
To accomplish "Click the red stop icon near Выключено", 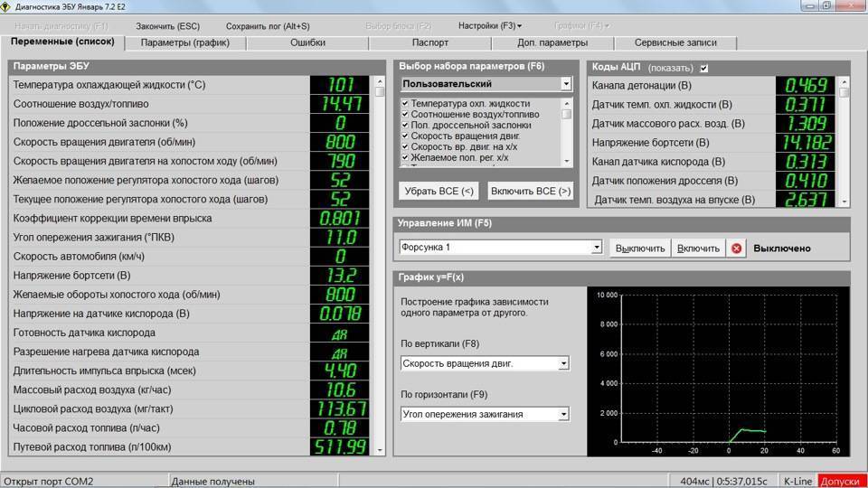I will 736,249.
